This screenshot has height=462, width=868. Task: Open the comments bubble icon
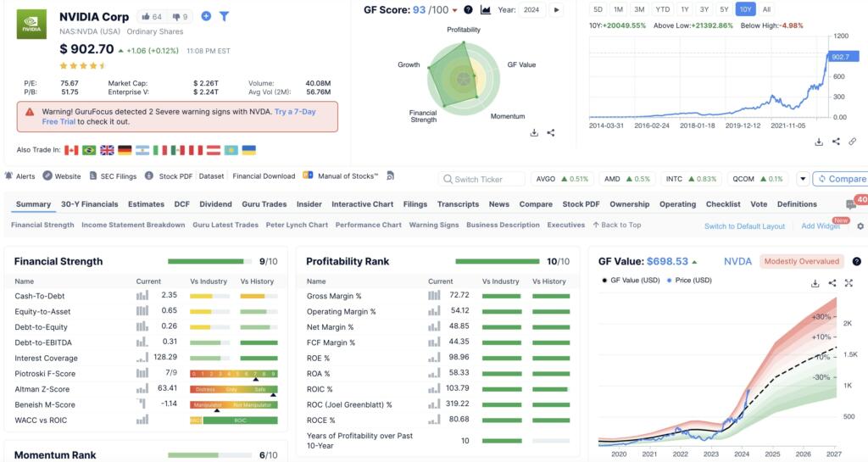pos(850,204)
